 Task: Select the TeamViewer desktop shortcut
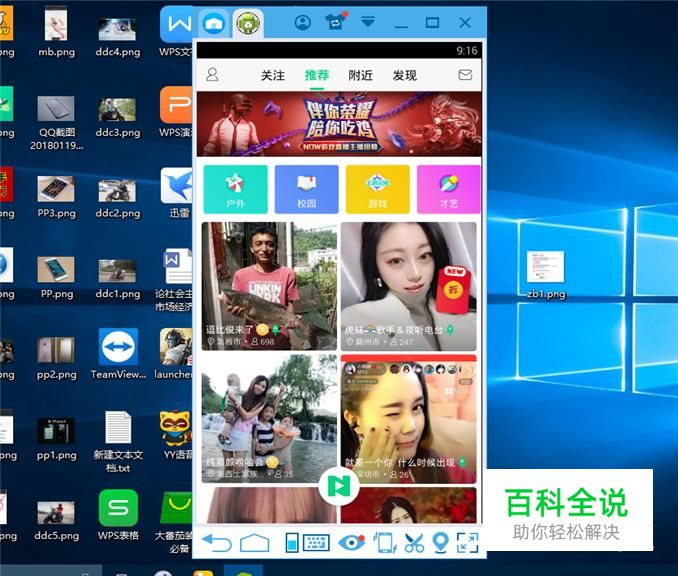tap(118, 354)
